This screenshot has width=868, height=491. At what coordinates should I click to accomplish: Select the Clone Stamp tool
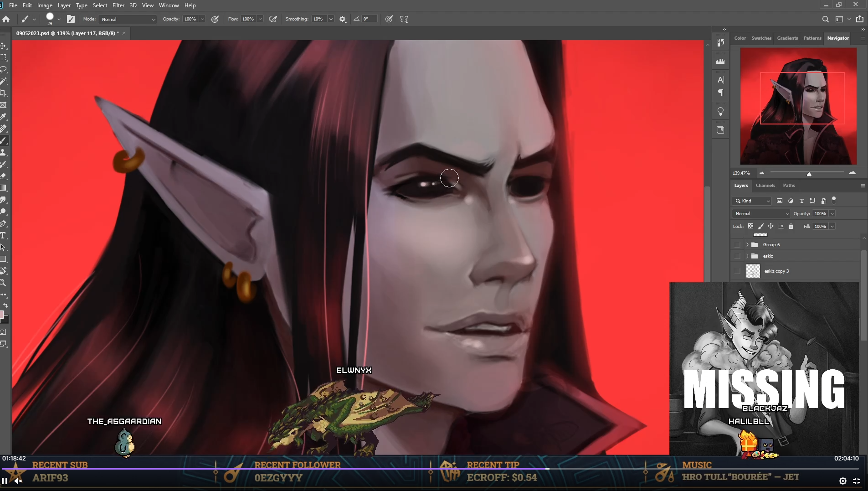(3, 152)
